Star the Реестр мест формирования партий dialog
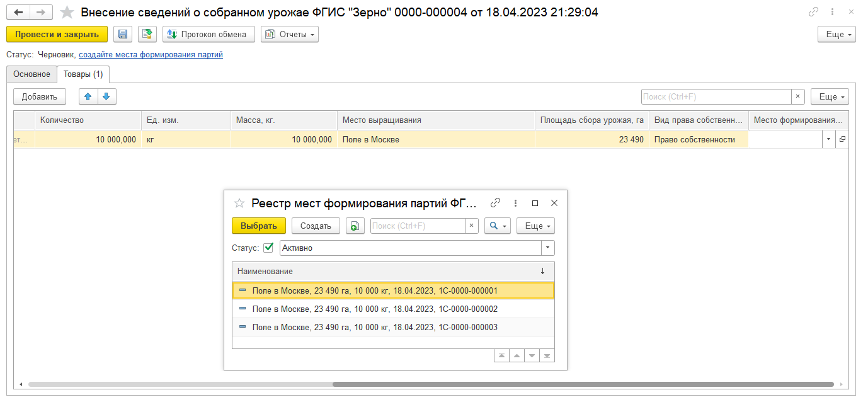Image resolution: width=868 pixels, height=402 pixels. tap(239, 203)
